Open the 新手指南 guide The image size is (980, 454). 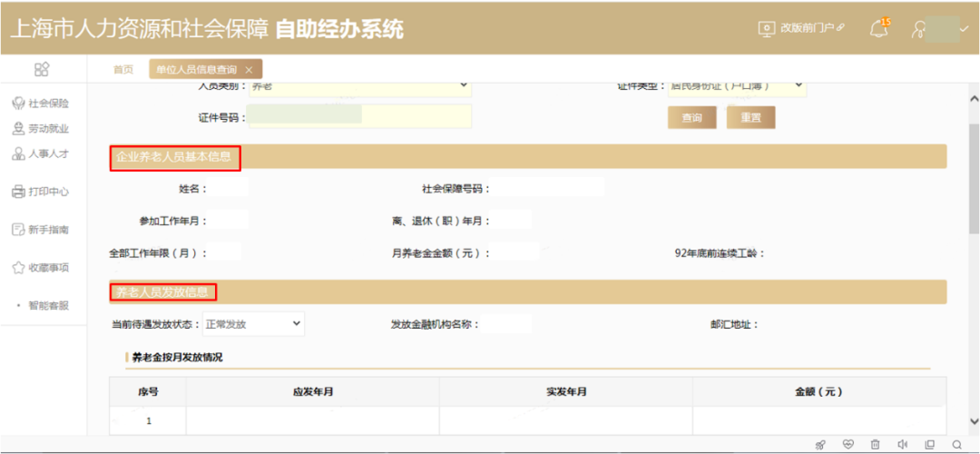coord(41,230)
